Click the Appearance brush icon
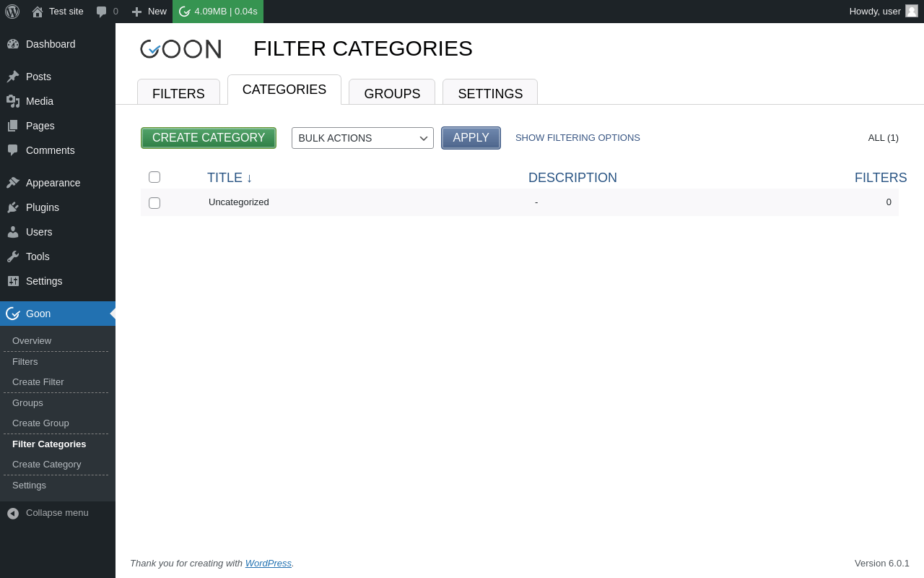 pos(13,183)
